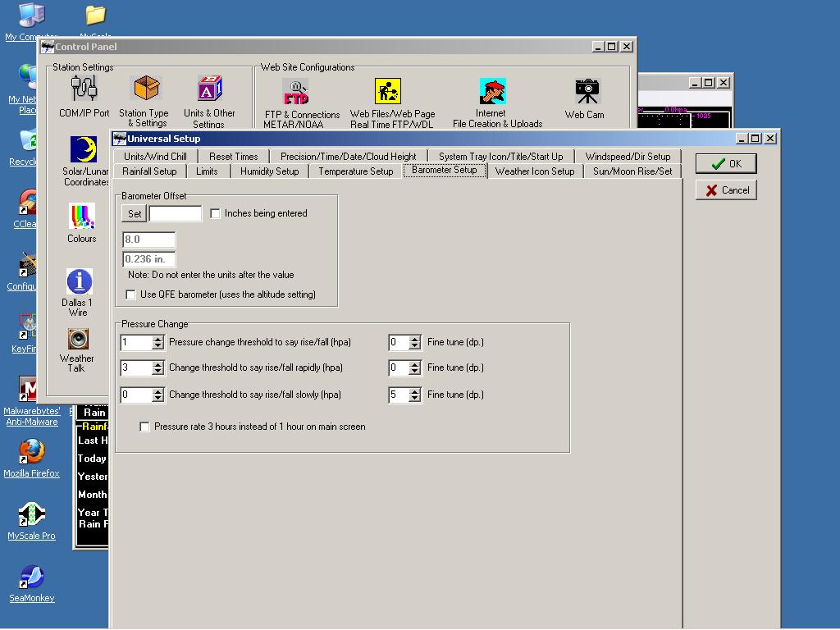Click the Units & Other Settings icon

tap(209, 89)
